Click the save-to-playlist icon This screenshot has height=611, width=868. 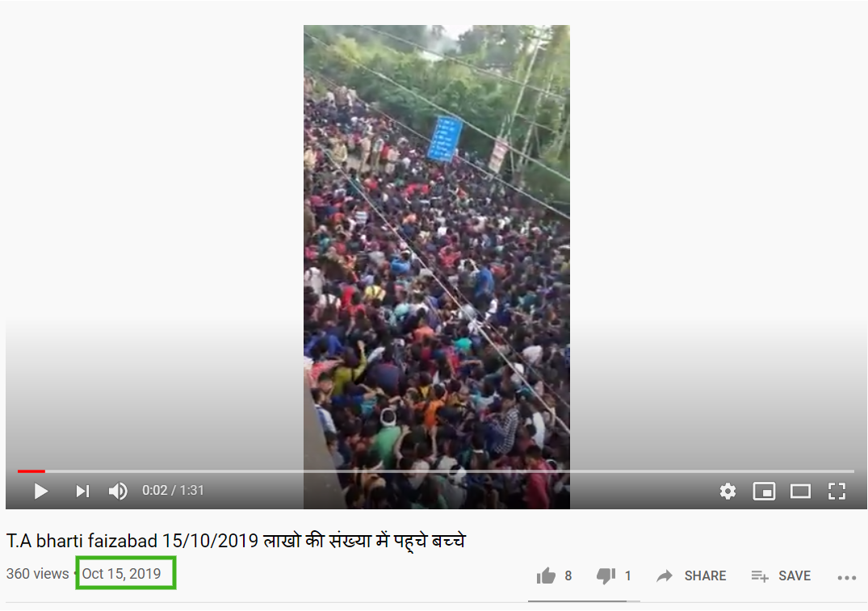point(760,576)
